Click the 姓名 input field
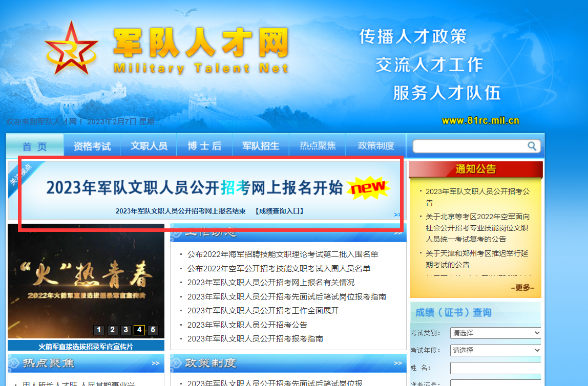 point(496,368)
